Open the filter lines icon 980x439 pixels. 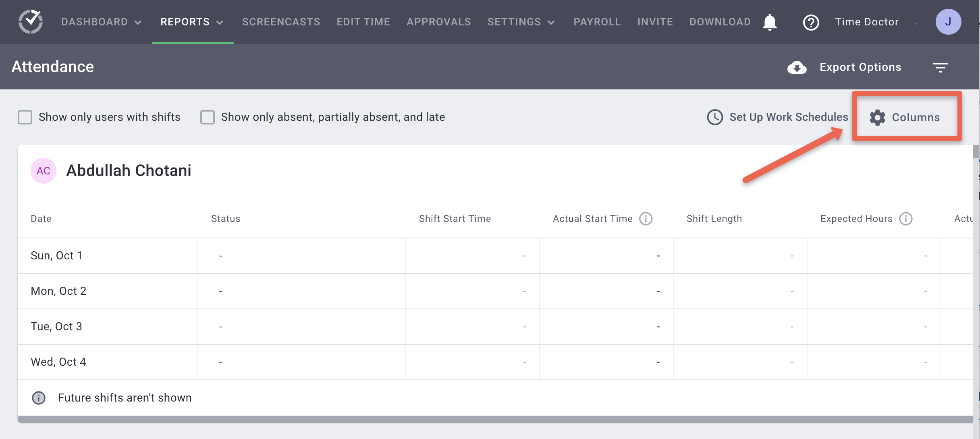click(941, 67)
